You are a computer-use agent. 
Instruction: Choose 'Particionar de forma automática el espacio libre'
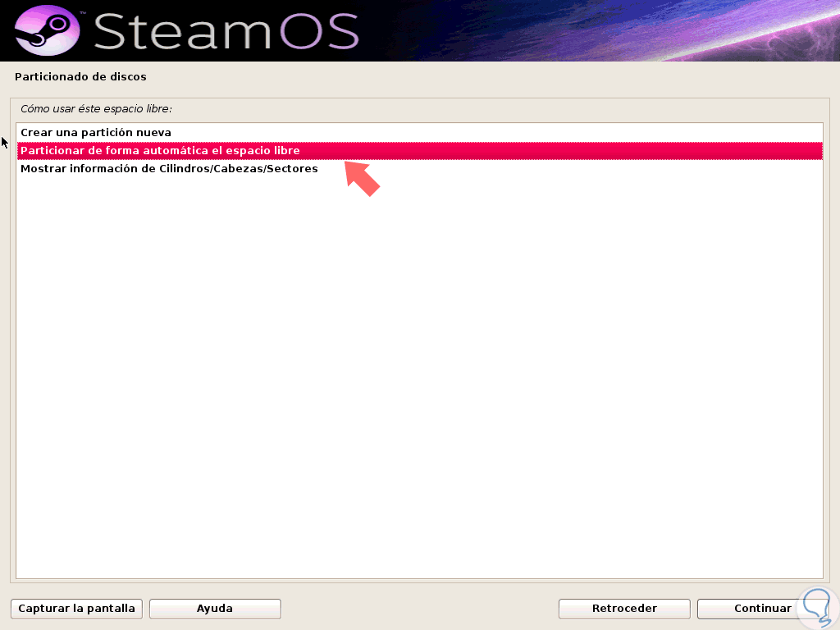[x=419, y=151]
